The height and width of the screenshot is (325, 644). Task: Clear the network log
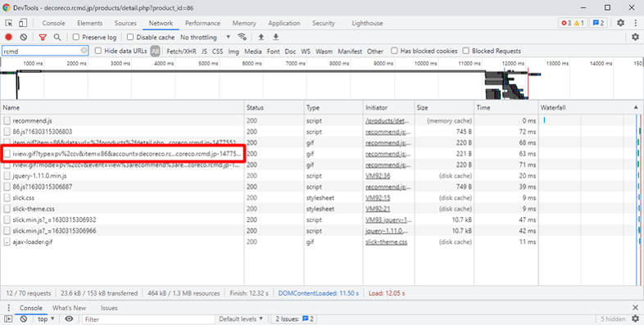click(x=24, y=37)
